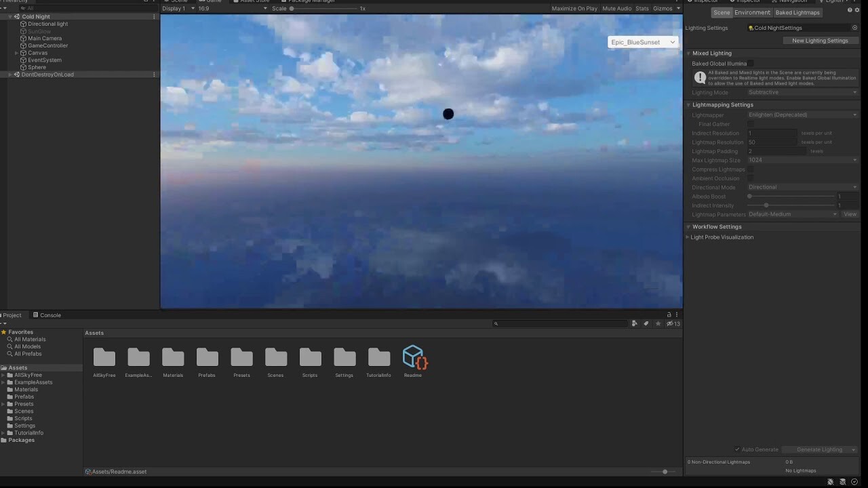The height and width of the screenshot is (488, 868).
Task: Click the New Lighting Settings button
Action: click(820, 40)
